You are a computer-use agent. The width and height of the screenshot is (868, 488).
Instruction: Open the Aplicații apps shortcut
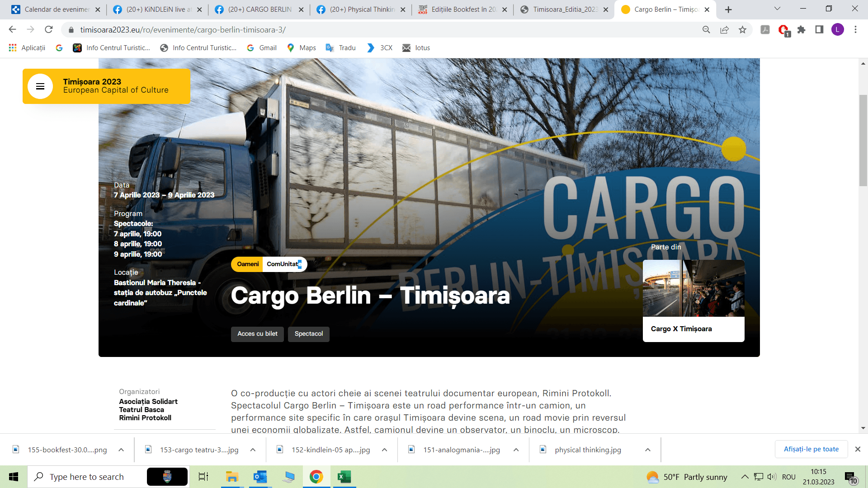point(27,48)
